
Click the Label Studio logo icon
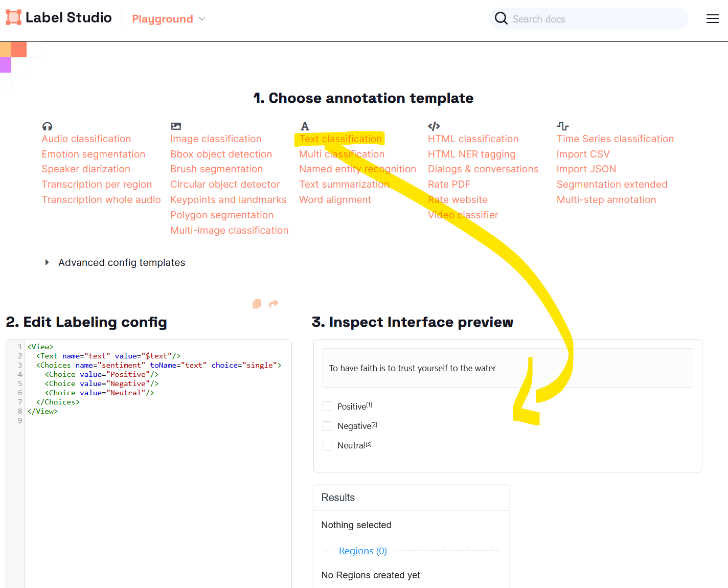coord(14,18)
